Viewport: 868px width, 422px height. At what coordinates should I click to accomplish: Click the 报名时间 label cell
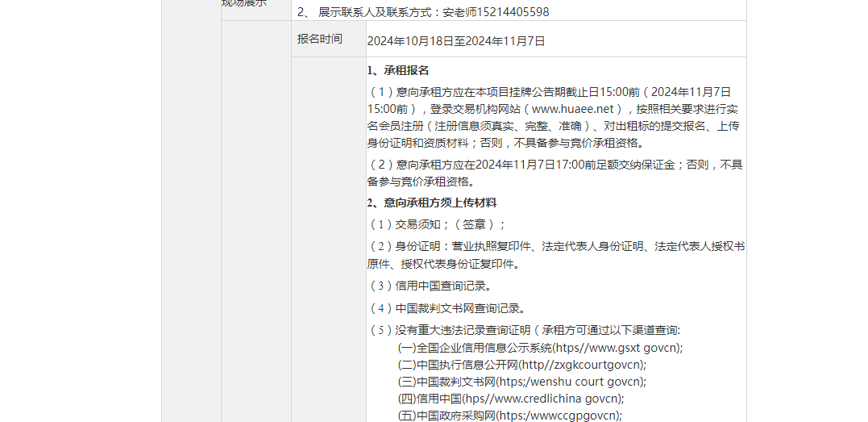pos(319,39)
